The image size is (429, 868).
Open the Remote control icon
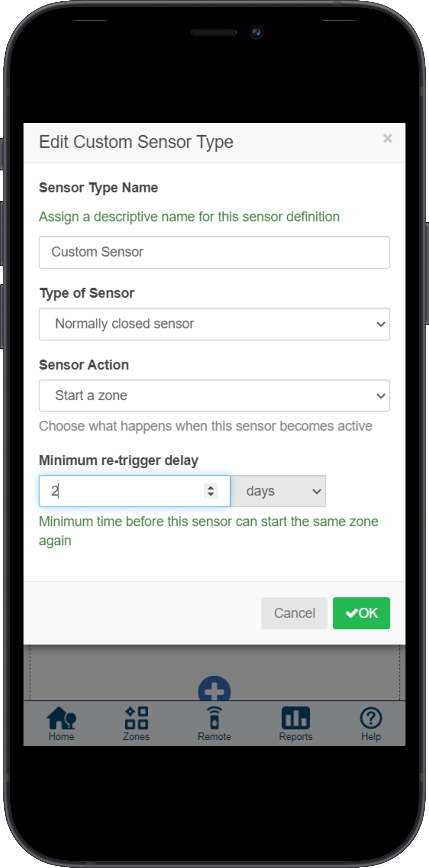point(214,718)
